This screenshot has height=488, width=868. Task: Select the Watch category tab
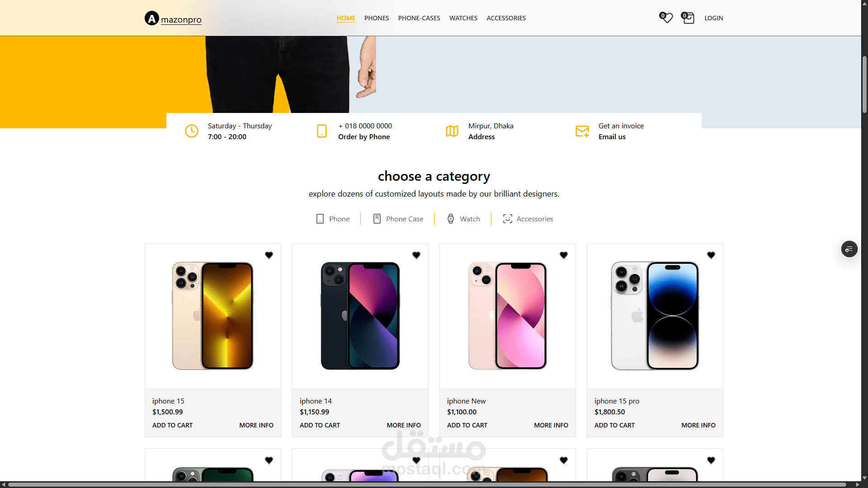(463, 219)
